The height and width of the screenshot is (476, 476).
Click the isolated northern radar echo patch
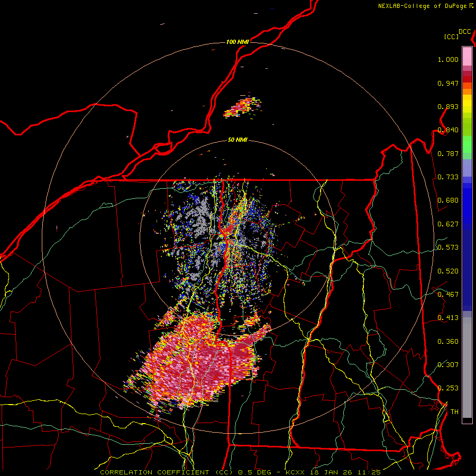click(242, 107)
